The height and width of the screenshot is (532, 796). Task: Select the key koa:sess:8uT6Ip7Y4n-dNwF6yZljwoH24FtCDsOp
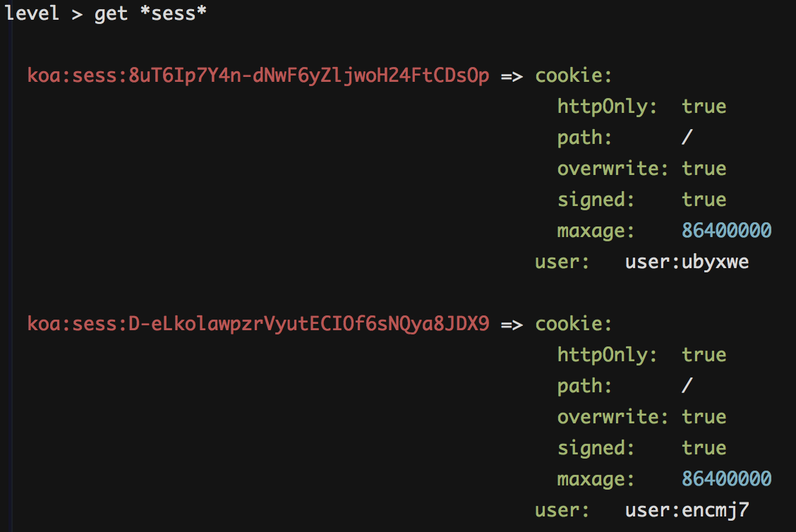tap(258, 75)
